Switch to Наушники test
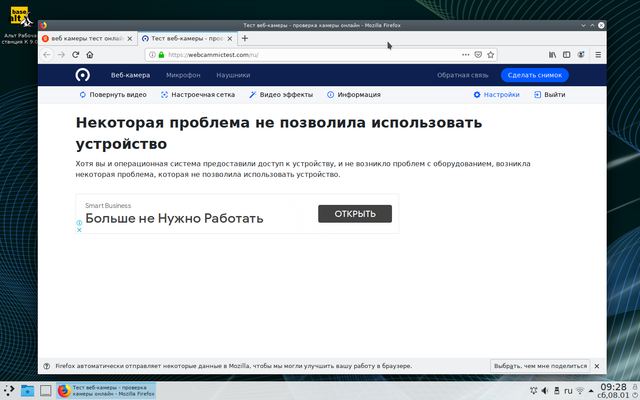This screenshot has height=400, width=640. pos(233,75)
